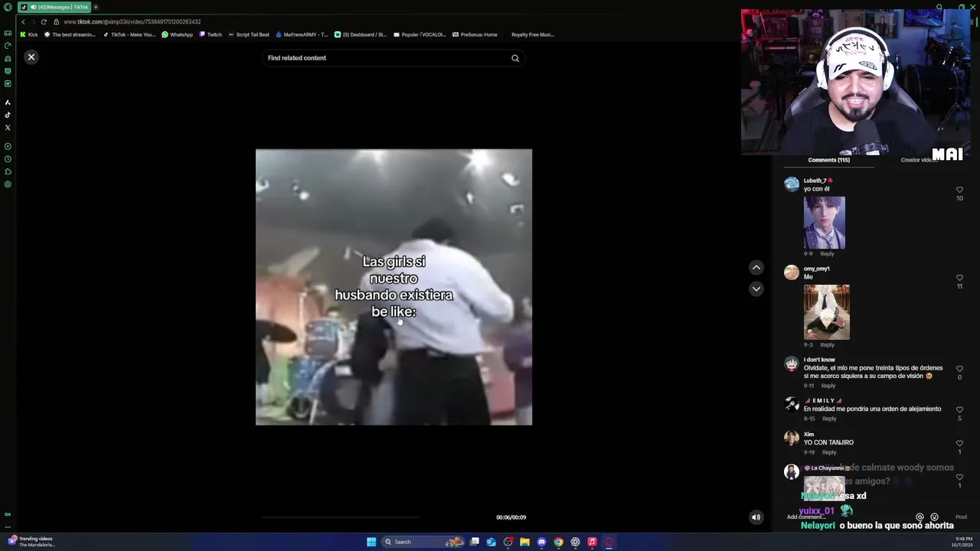Open the Apple Music taskbar icon
The height and width of the screenshot is (551, 980).
coord(592,542)
